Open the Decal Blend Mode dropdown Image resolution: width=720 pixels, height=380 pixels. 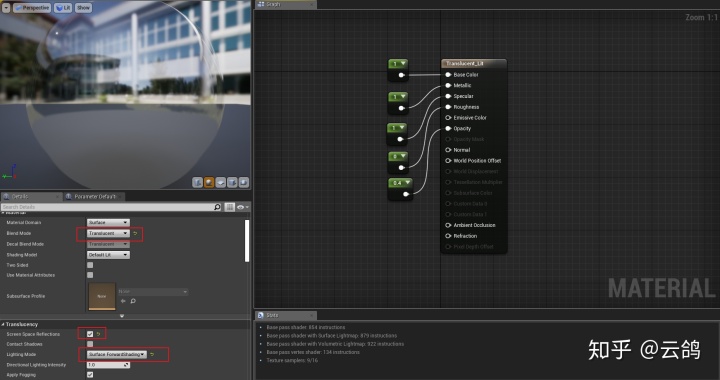pyautogui.click(x=108, y=244)
